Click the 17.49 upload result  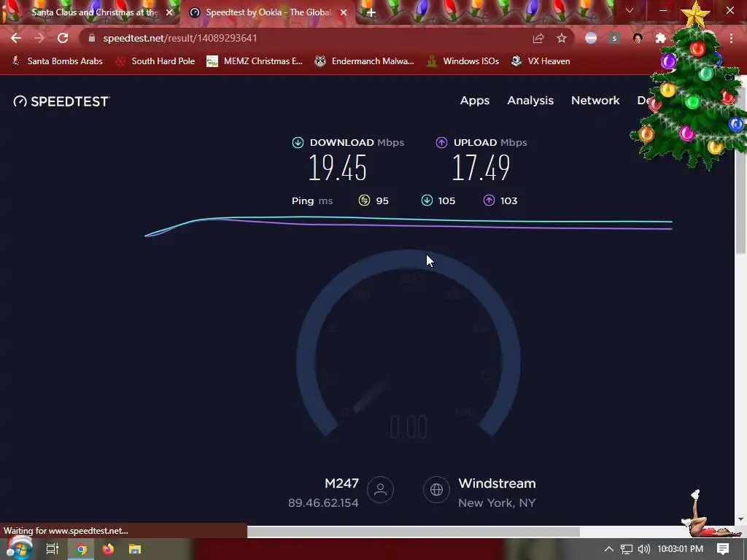click(481, 168)
